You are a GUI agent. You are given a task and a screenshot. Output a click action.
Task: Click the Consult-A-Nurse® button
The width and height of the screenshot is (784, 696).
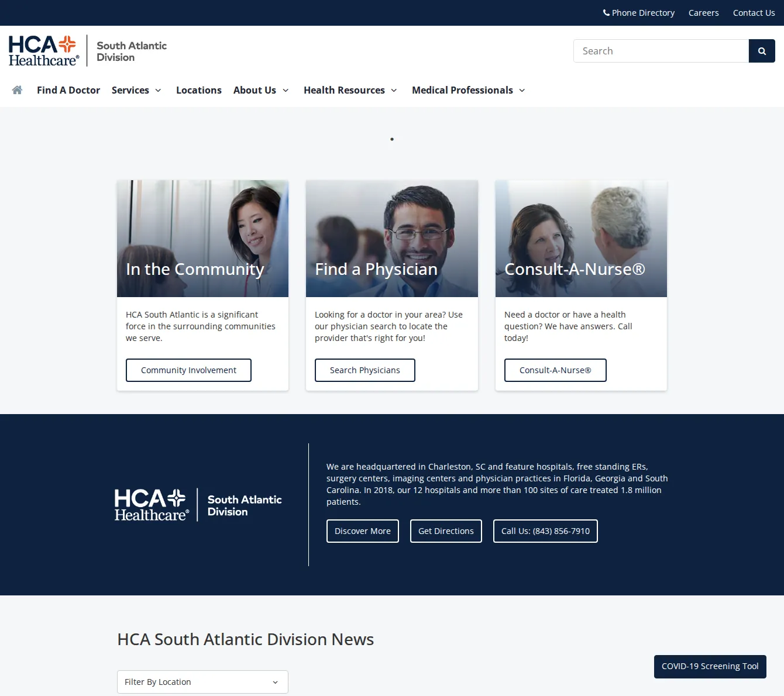pos(555,370)
